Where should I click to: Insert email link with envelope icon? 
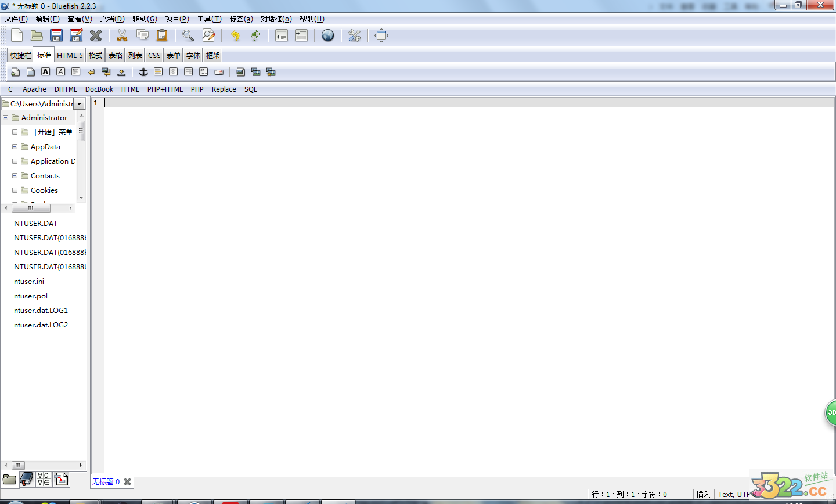pyautogui.click(x=219, y=72)
